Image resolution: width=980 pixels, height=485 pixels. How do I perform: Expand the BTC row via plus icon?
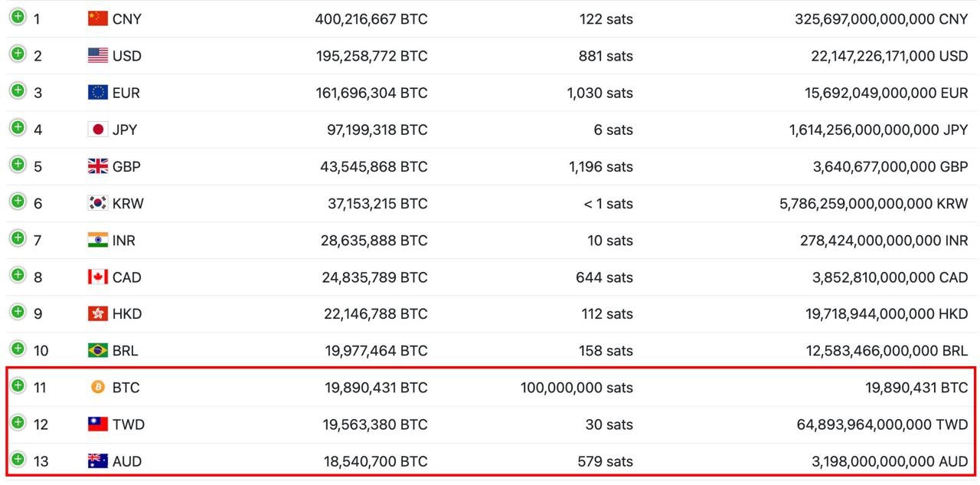(18, 385)
